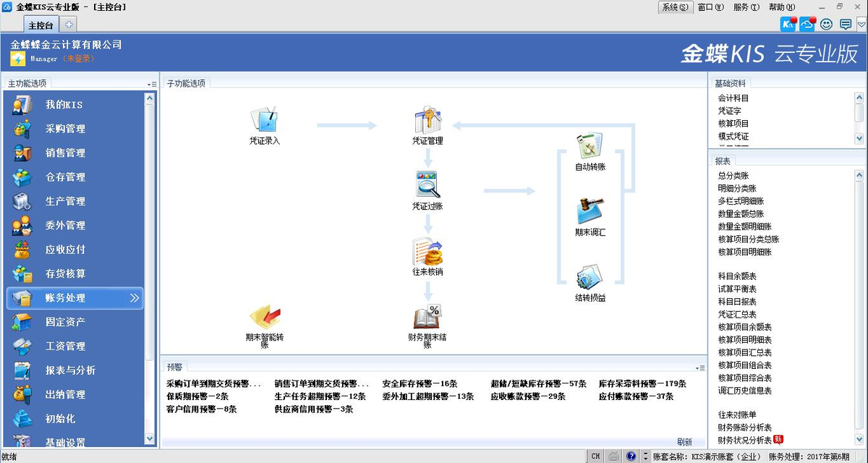
Task: Click the 基础资料 list scroll down arrow
Action: coord(859,138)
